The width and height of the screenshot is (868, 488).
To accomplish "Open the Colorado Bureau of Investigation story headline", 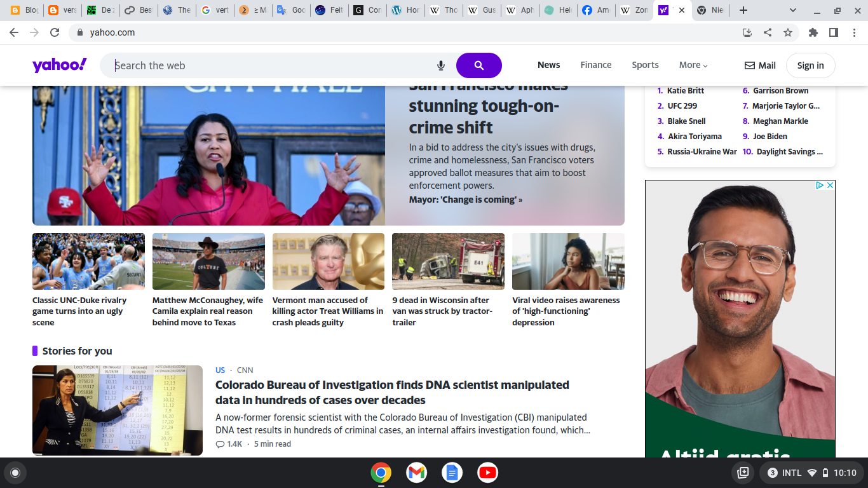I will click(392, 393).
